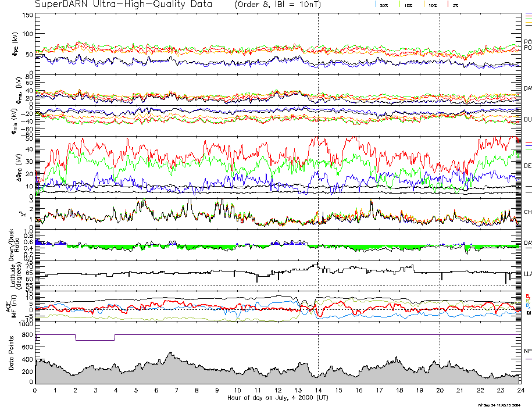
Task: Click the 400 tick of Data Points axis
Action: point(27,359)
